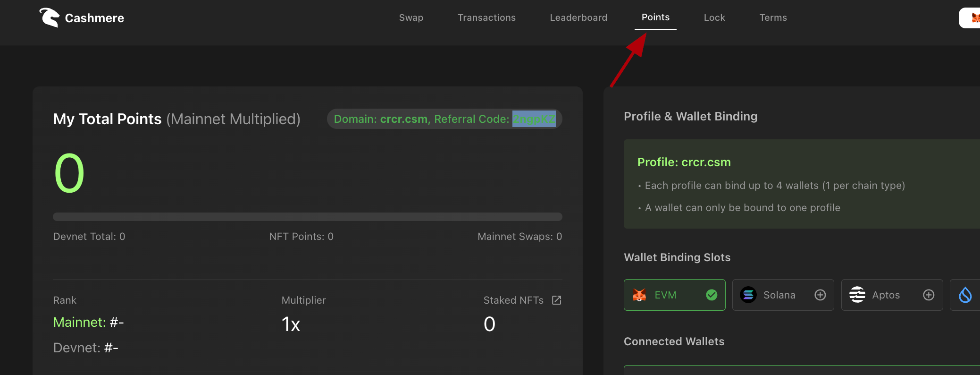This screenshot has width=980, height=375.
Task: Click the Staked NFTs label
Action: (513, 300)
